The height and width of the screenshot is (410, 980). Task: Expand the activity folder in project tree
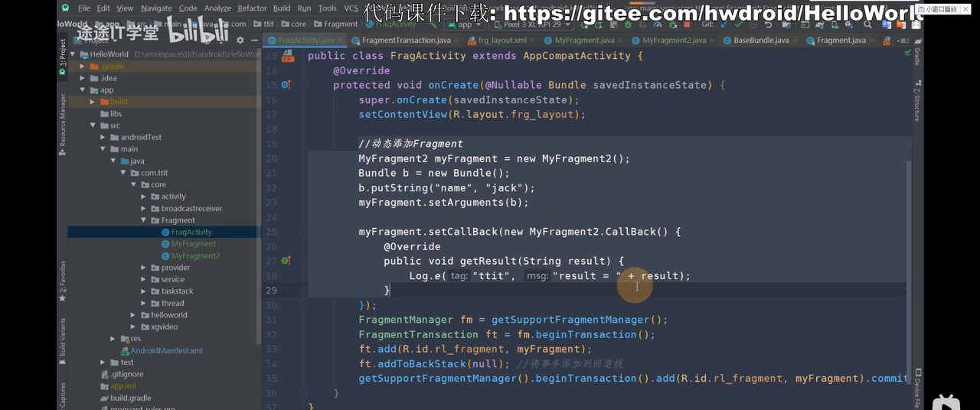144,197
